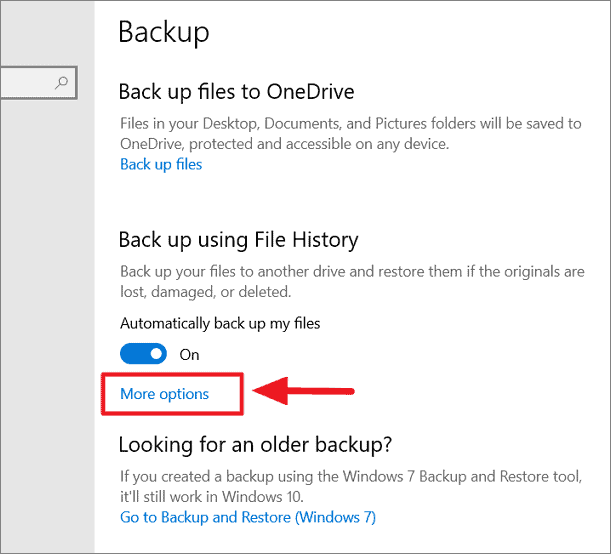Click the OneDrive folders description text
611x554 pixels.
351,134
